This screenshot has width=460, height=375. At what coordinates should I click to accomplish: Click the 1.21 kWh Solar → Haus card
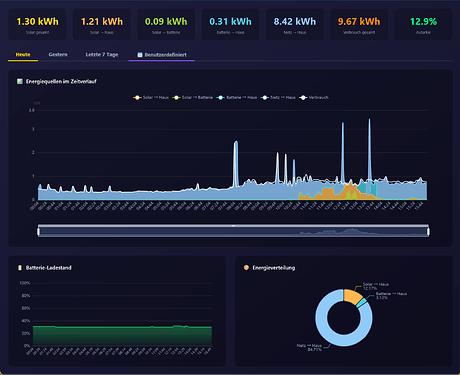(x=102, y=25)
